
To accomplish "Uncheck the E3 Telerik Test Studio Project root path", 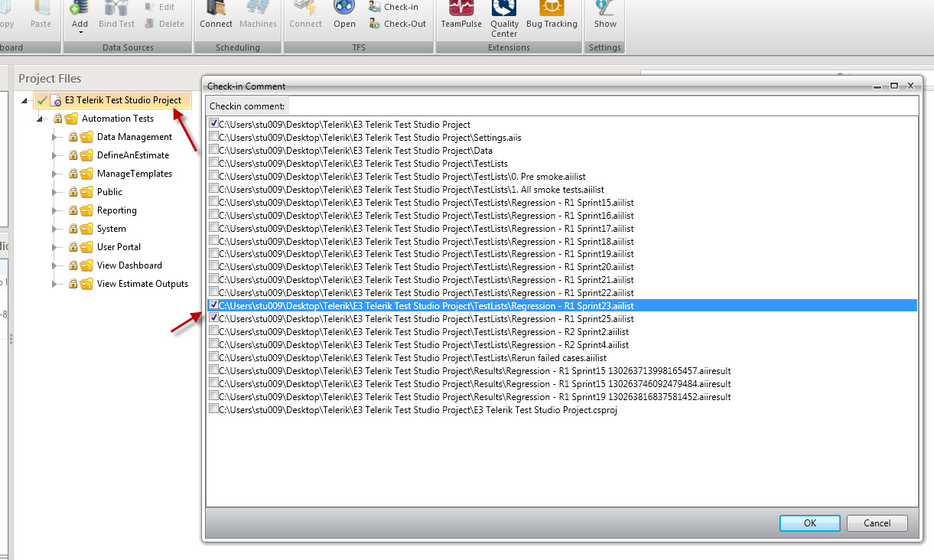I will pyautogui.click(x=213, y=123).
